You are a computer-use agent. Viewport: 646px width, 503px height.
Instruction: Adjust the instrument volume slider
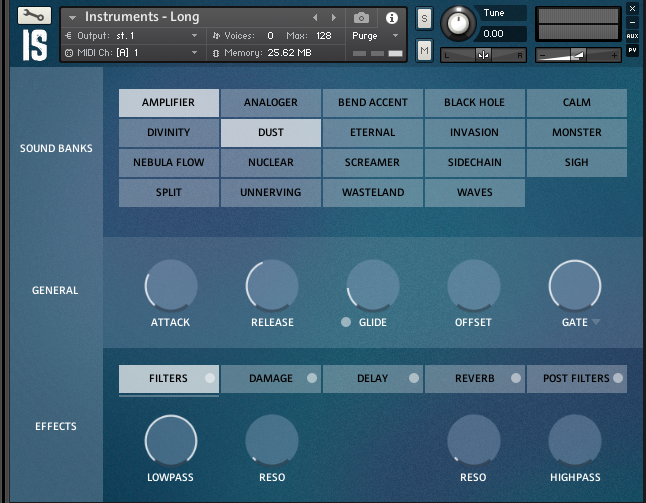coord(578,55)
